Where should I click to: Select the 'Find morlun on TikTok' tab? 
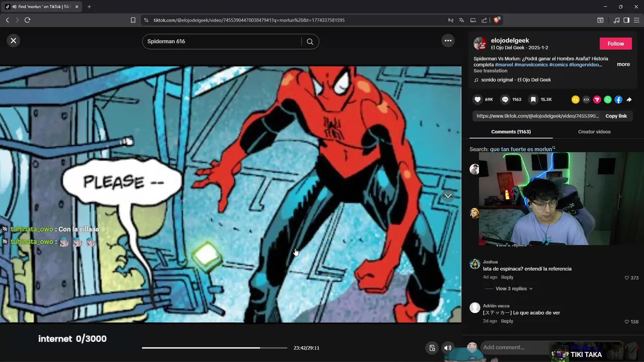point(41,7)
